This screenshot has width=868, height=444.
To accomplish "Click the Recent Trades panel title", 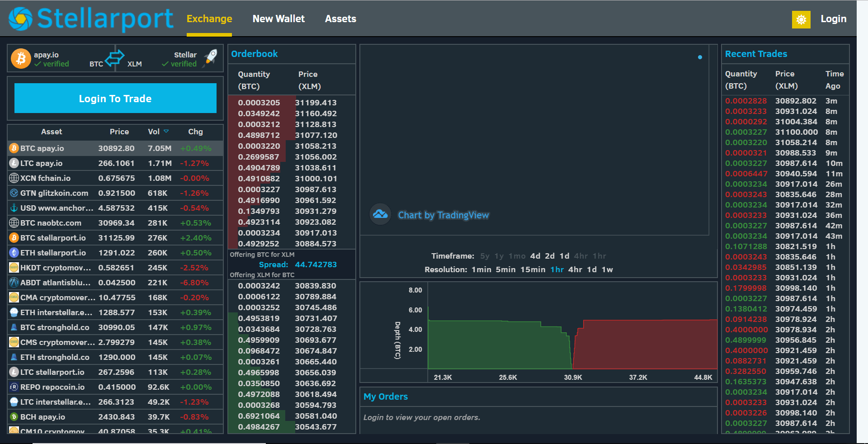I will [x=756, y=54].
